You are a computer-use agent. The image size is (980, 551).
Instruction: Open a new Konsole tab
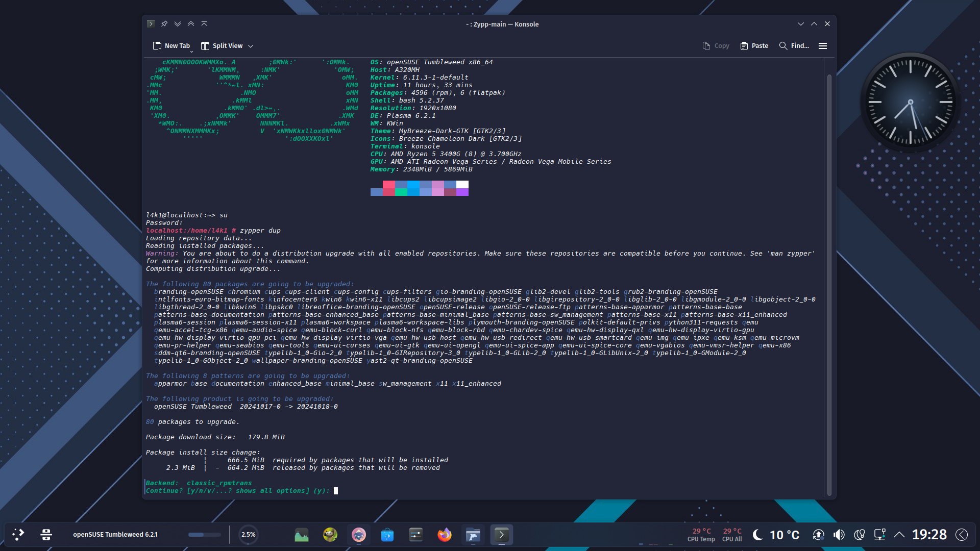tap(171, 46)
